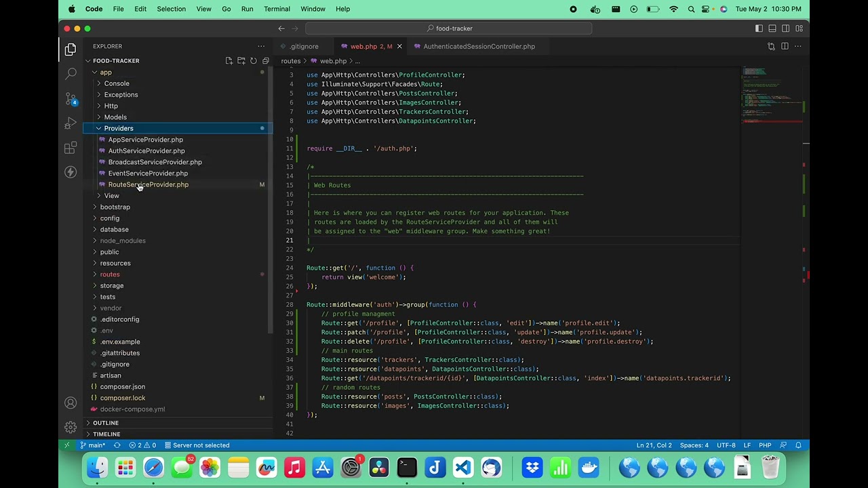Click the food-tracker command center search

point(449,28)
